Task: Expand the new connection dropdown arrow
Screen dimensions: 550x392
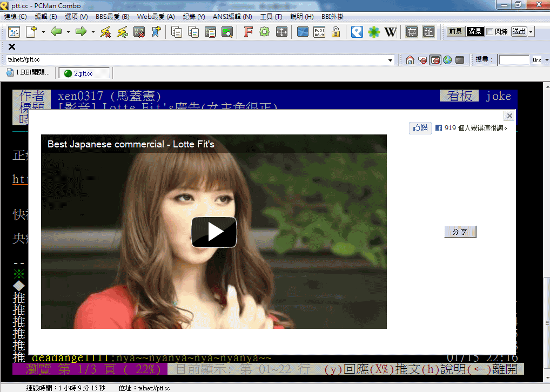Action: (x=43, y=32)
